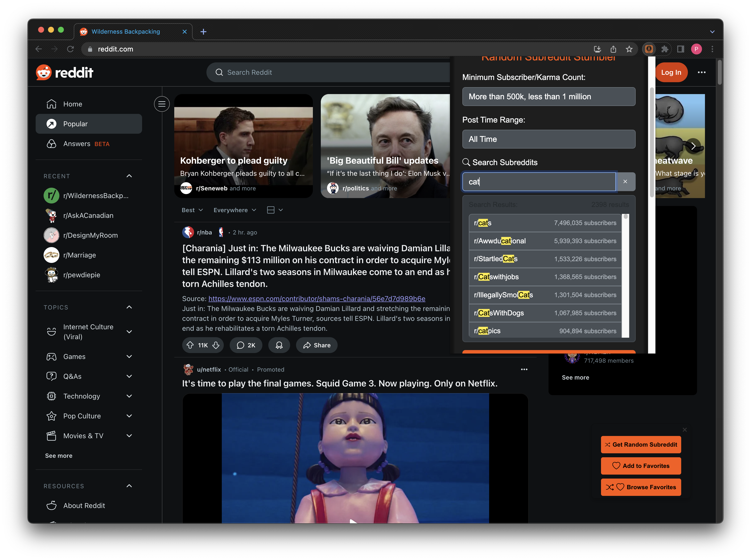Open r/DesignMyRoom recent community
The image size is (751, 560).
pyautogui.click(x=89, y=235)
